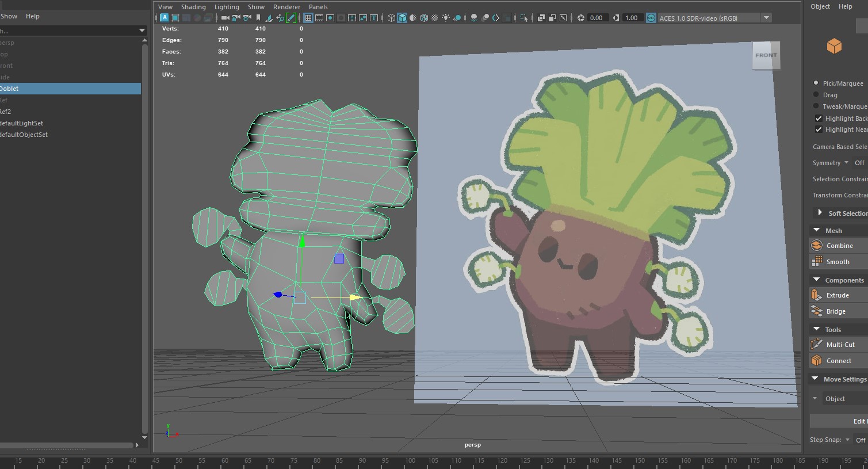The width and height of the screenshot is (868, 469).
Task: Collapse the Mesh section
Action: [816, 230]
